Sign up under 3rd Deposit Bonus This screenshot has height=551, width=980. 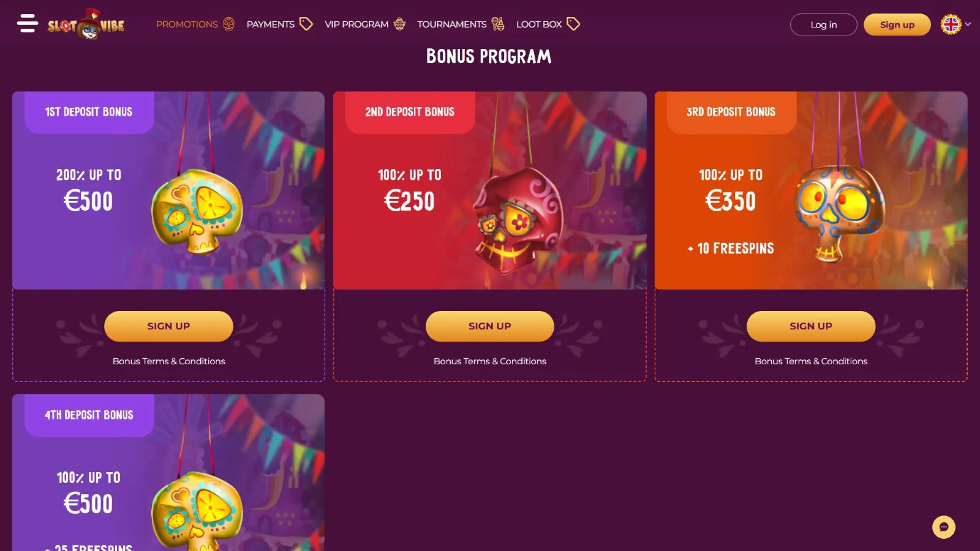coord(810,326)
